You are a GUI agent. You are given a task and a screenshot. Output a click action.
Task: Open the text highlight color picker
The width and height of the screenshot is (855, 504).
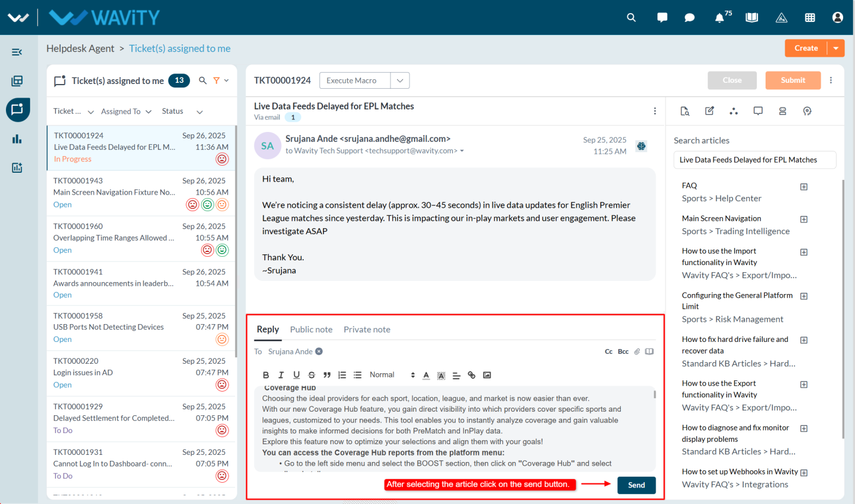(441, 376)
